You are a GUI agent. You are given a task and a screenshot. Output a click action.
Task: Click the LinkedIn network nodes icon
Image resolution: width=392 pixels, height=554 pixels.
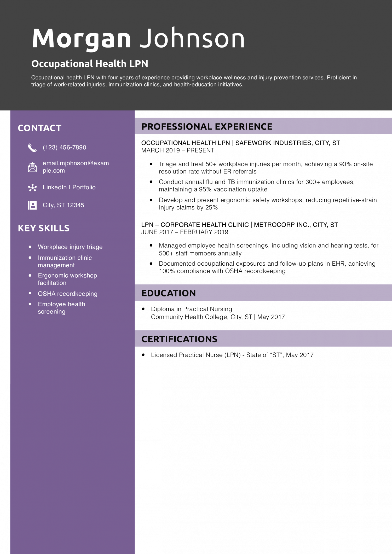click(x=32, y=188)
